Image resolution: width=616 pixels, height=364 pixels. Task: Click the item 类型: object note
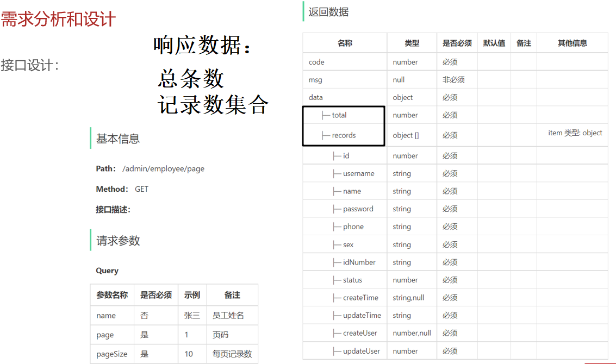pyautogui.click(x=575, y=133)
